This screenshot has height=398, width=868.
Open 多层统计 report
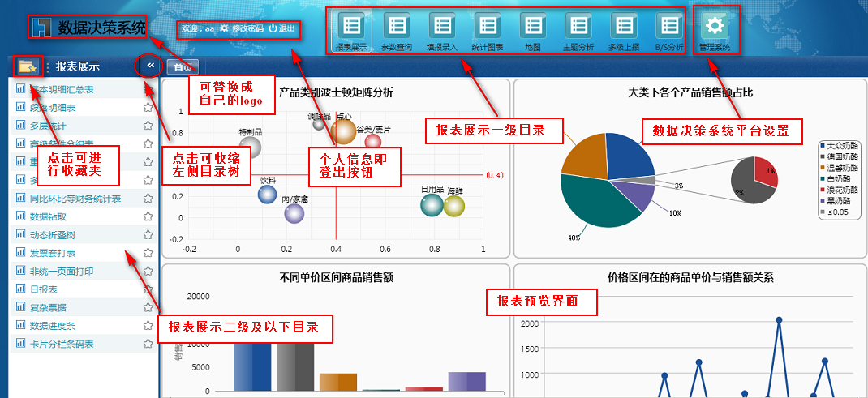coord(48,126)
